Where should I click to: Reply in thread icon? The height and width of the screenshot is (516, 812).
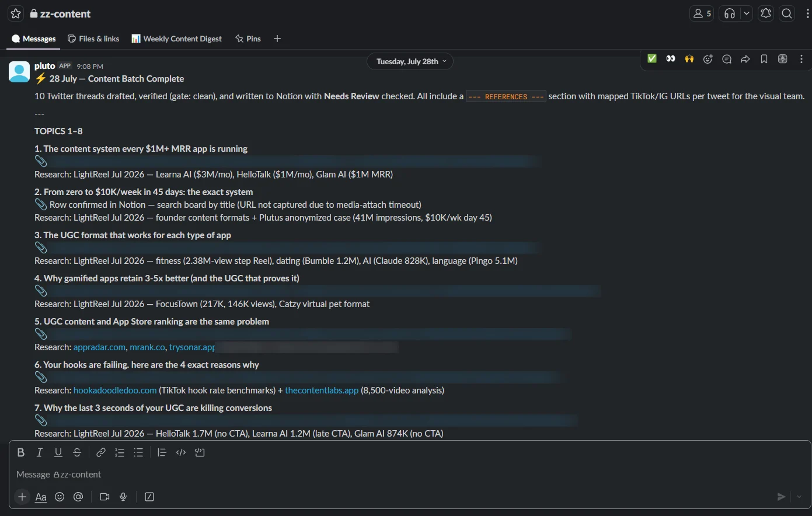click(x=727, y=59)
